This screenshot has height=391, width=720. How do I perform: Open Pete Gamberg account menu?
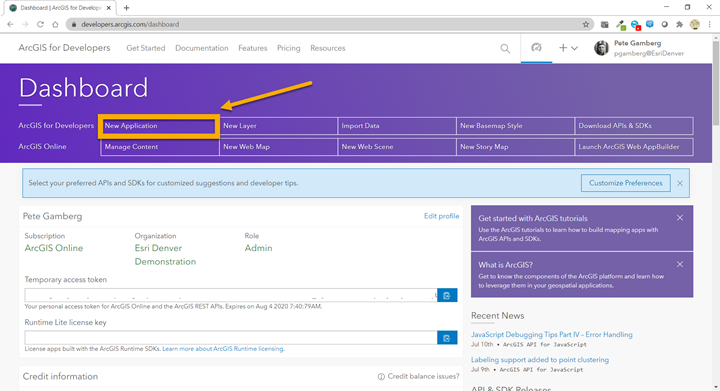(x=639, y=48)
